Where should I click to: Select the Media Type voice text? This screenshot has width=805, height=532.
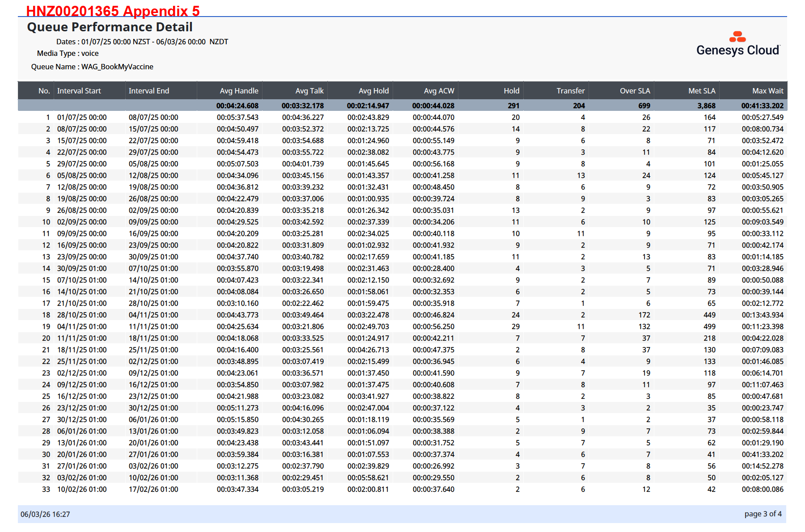point(89,53)
